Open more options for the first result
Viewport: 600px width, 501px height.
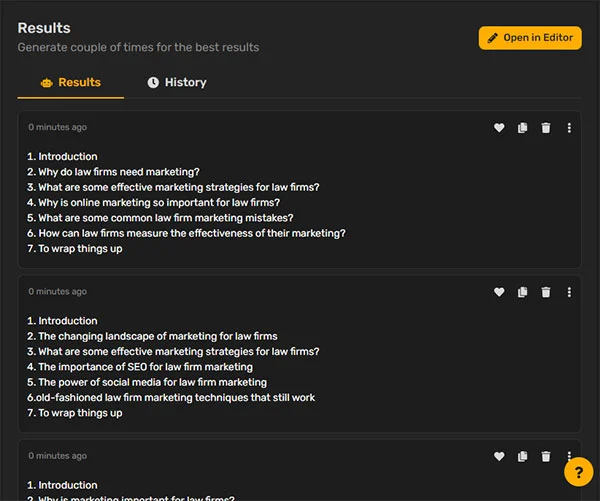coord(569,127)
